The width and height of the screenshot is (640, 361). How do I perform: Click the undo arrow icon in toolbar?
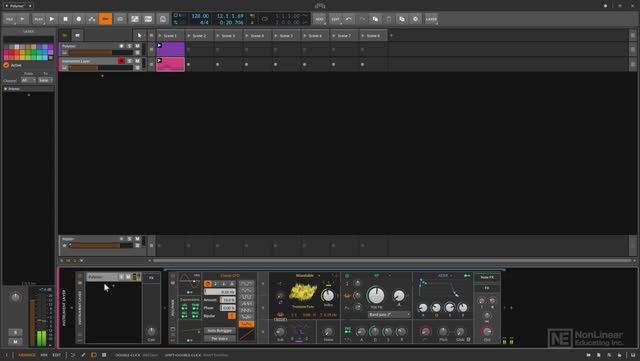tap(349, 19)
